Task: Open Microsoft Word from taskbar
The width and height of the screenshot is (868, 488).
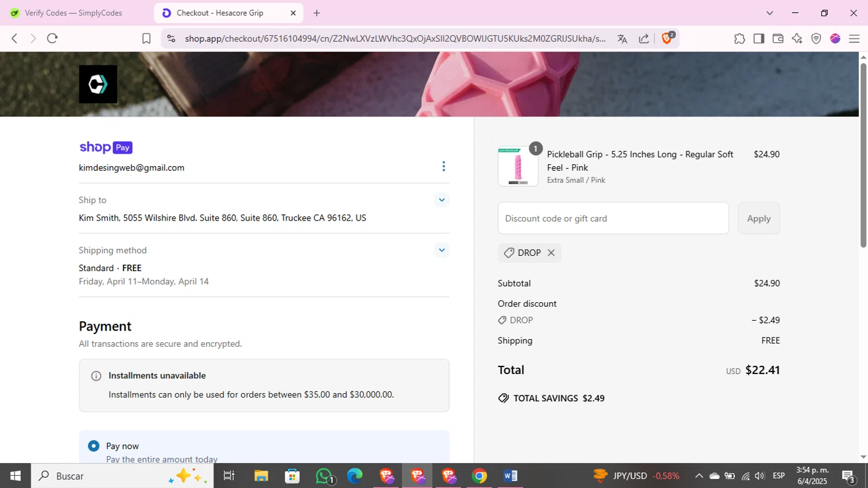Action: click(510, 476)
